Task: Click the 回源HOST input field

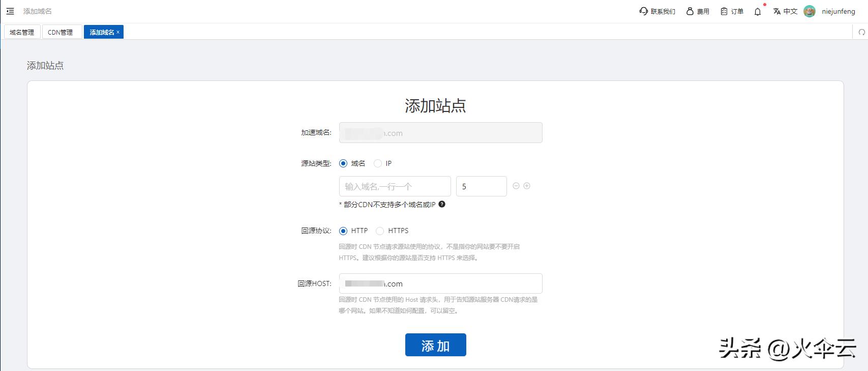Action: pos(440,283)
